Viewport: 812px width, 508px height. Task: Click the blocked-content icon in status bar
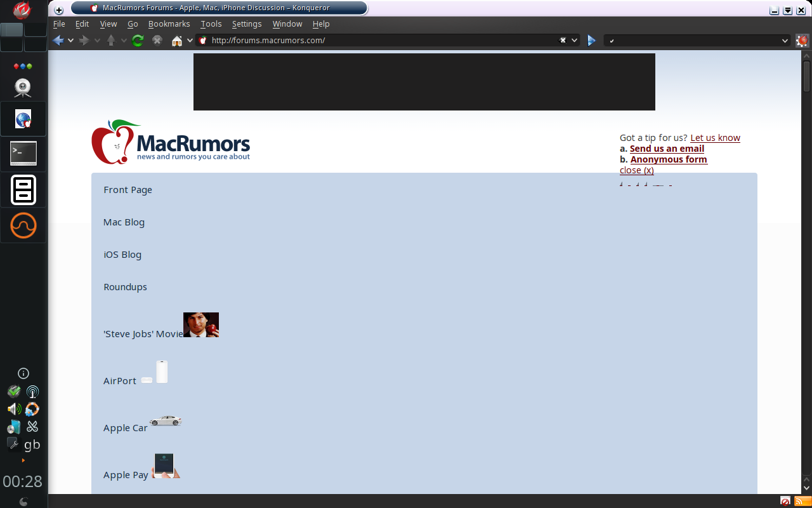[785, 501]
